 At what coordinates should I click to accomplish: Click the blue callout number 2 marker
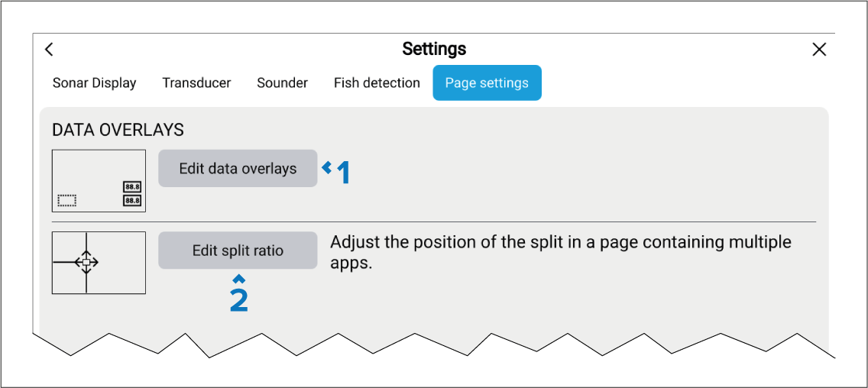pyautogui.click(x=238, y=299)
